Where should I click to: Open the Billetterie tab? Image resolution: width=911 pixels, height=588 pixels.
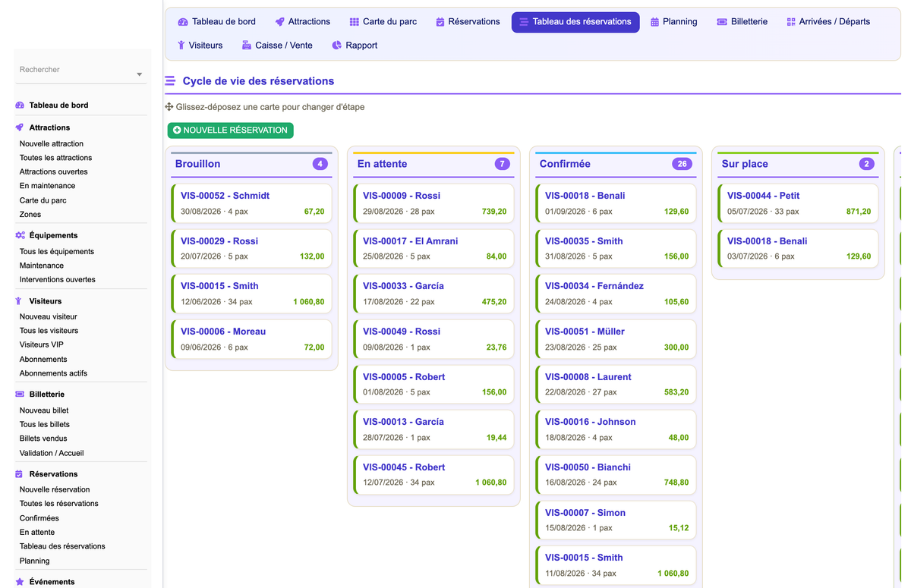[x=742, y=22]
